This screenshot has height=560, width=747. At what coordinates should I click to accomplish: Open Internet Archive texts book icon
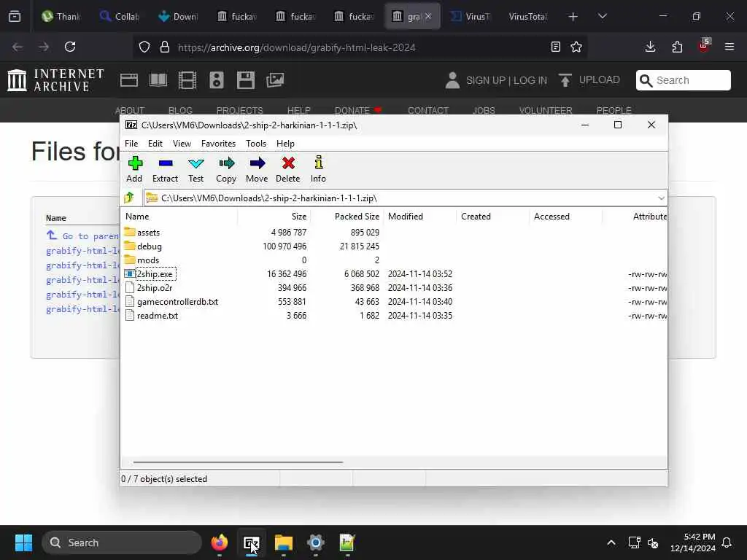[x=158, y=80]
